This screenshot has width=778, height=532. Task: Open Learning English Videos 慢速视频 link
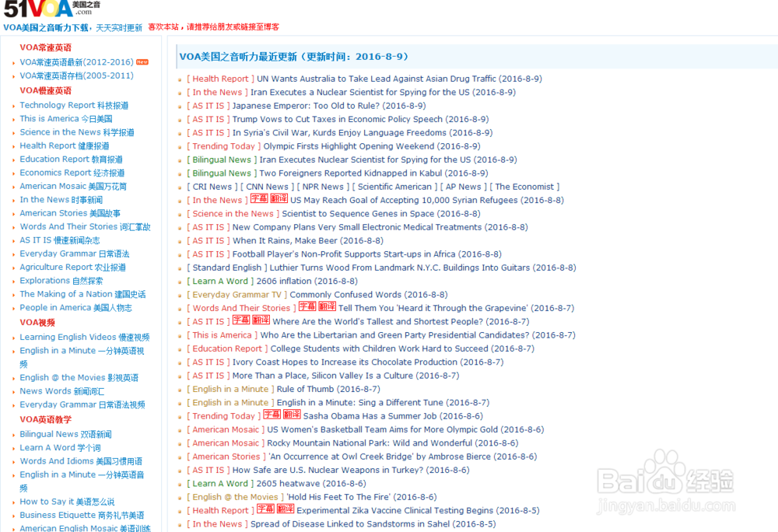click(x=85, y=337)
